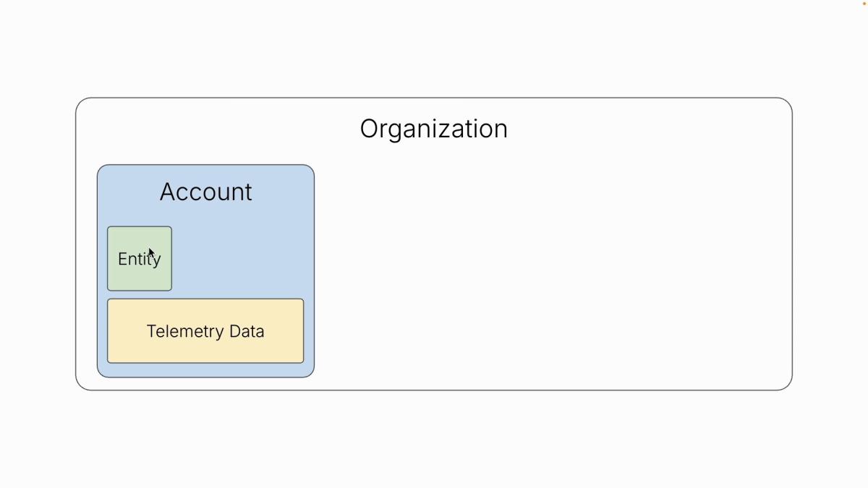Click the word Data in the yellow box
This screenshot has width=868, height=488.
click(x=247, y=331)
